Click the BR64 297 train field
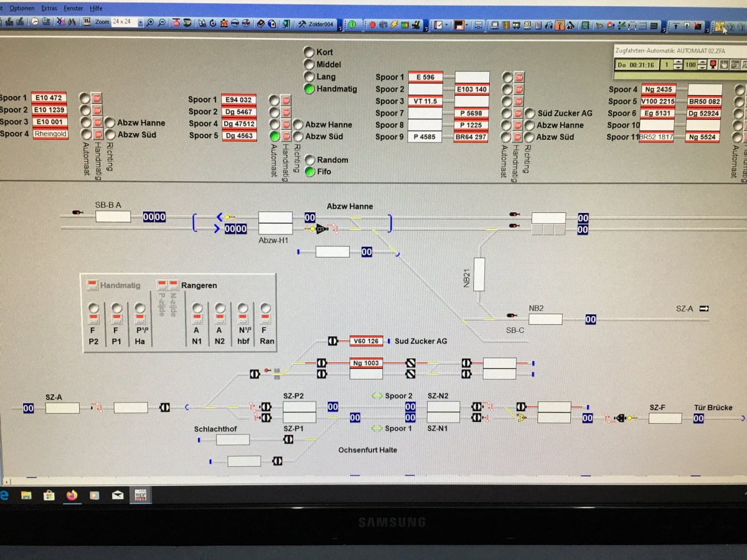Viewport: 747px width, 560px height. tap(472, 137)
